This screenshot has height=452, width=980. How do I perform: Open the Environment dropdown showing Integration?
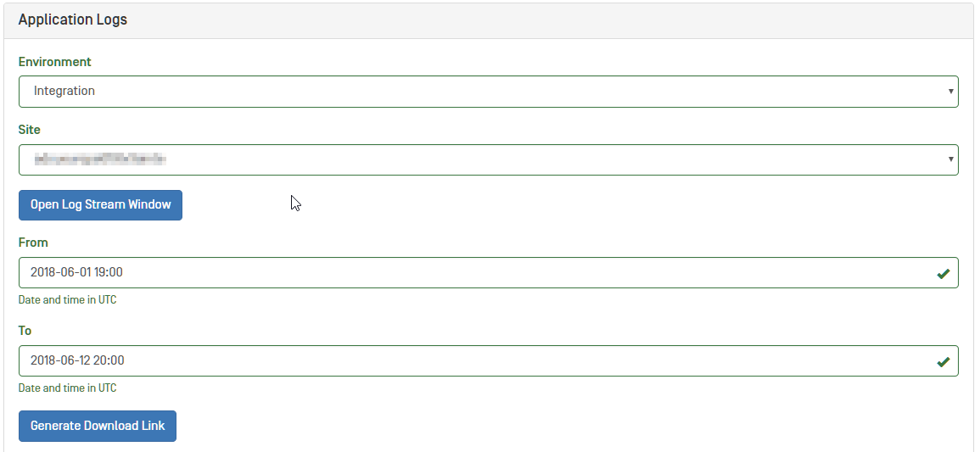pyautogui.click(x=488, y=92)
